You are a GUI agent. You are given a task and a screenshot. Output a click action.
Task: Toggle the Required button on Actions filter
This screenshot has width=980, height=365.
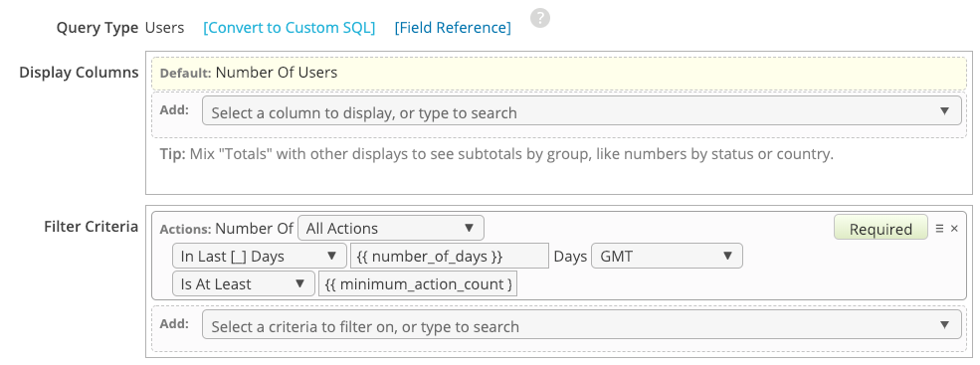point(882,229)
